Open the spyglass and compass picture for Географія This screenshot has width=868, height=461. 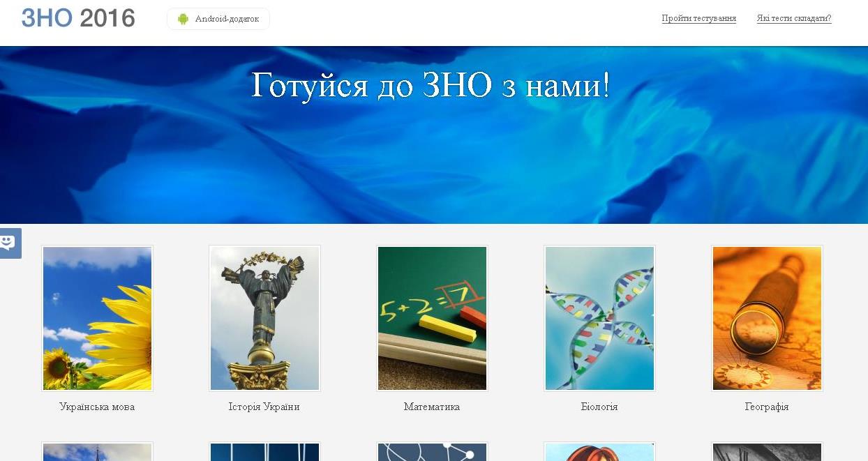pos(767,318)
